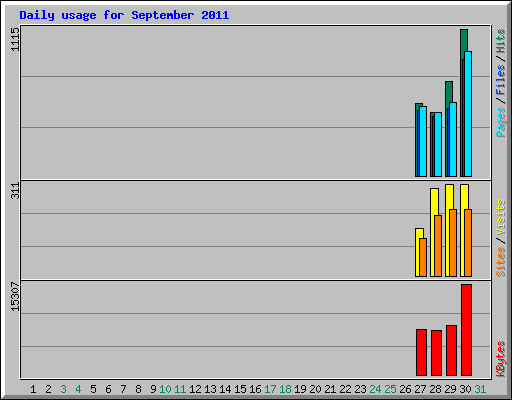The width and height of the screenshot is (512, 400).
Task: Click green day label 3 on the x-axis
Action: coord(63,389)
